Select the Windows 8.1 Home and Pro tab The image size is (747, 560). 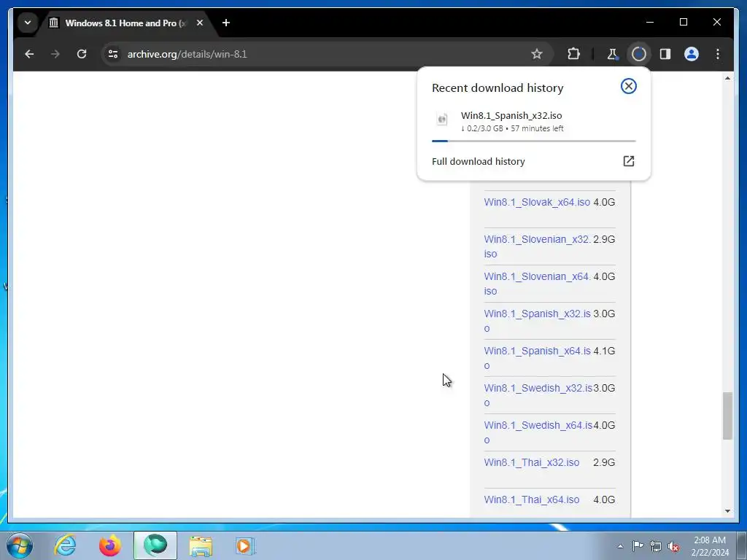125,23
